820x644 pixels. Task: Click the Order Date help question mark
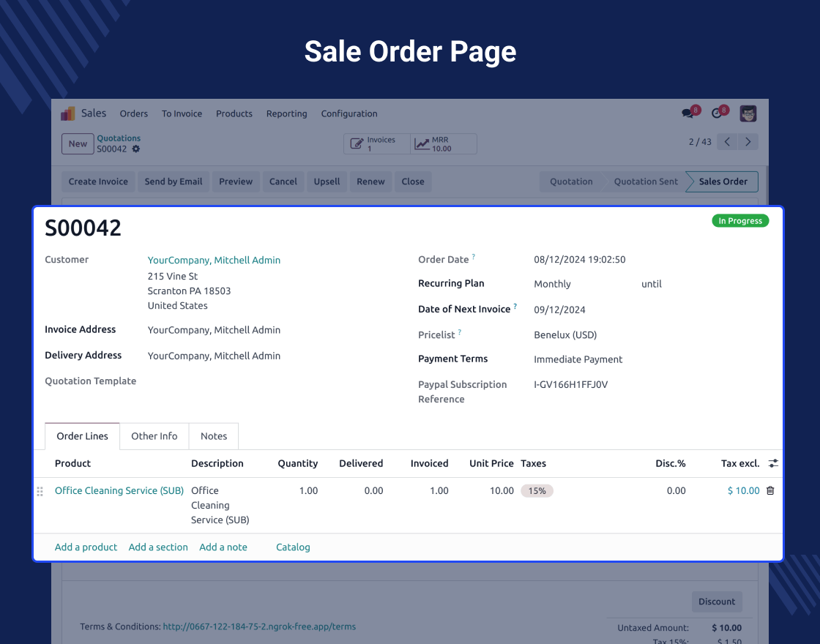(x=474, y=257)
